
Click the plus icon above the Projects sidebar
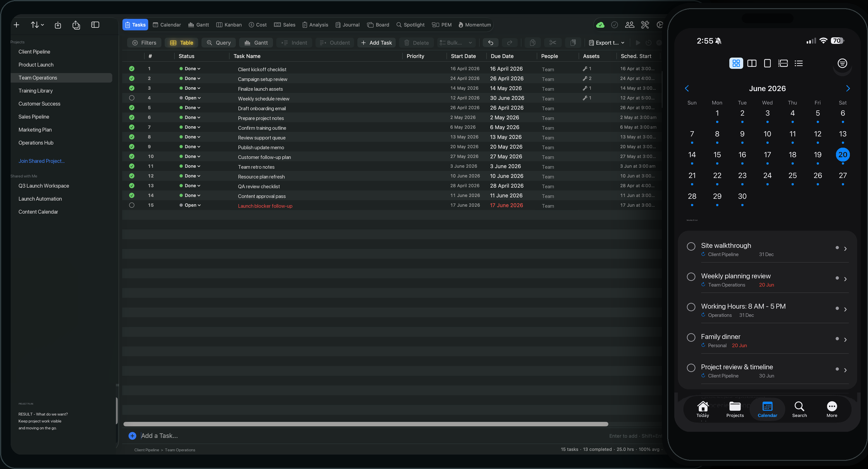[x=16, y=25]
